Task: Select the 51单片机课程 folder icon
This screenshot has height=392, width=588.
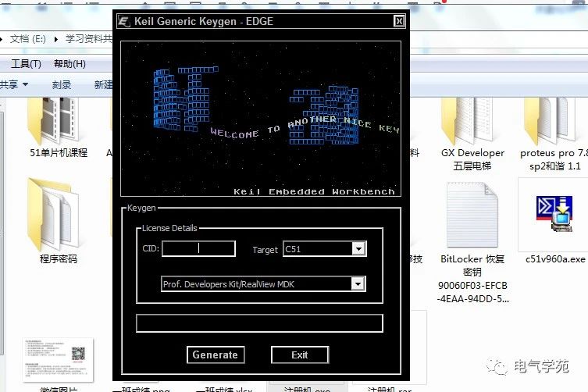Action: 54,120
